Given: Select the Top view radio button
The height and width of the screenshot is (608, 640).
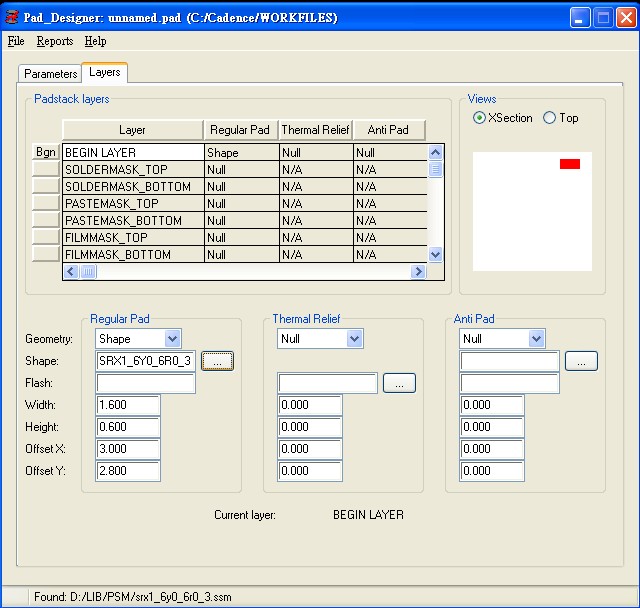Looking at the screenshot, I should [549, 118].
